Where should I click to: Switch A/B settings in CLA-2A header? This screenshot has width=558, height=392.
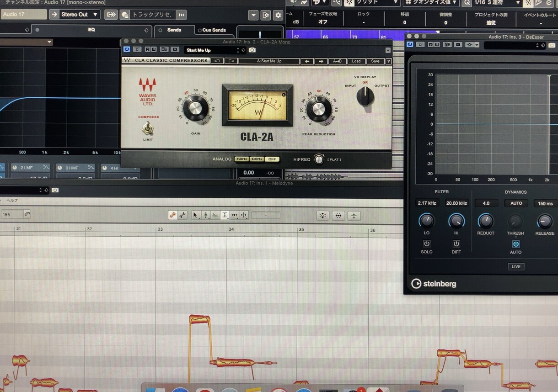(164, 50)
